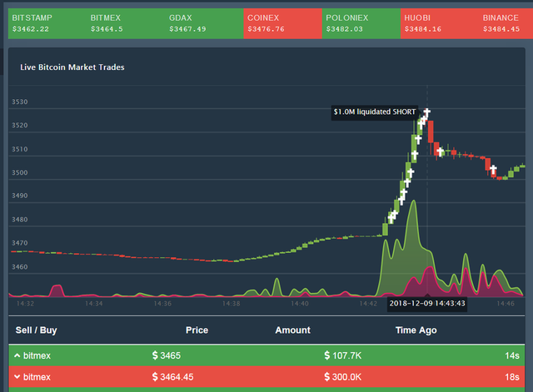Click the $1.0M liquidated SHORT tooltip
533x392 pixels.
[x=375, y=112]
